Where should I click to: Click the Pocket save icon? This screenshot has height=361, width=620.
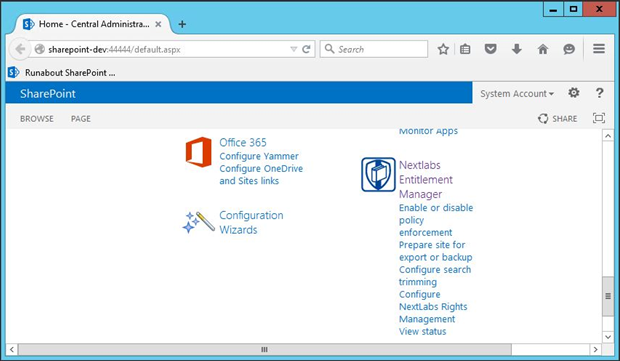coord(491,49)
